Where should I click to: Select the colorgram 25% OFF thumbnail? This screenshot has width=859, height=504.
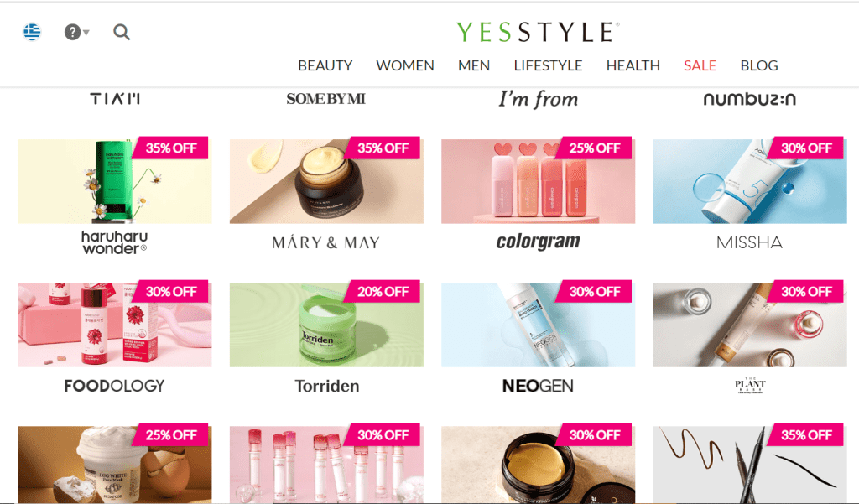(x=538, y=181)
